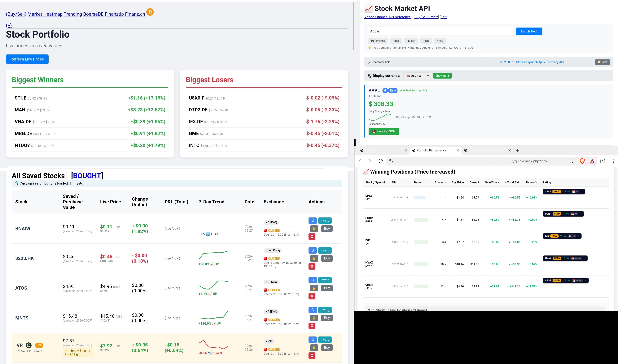Switch to the first untitled browser tab
This screenshot has width=618, height=364.
[x=383, y=150]
